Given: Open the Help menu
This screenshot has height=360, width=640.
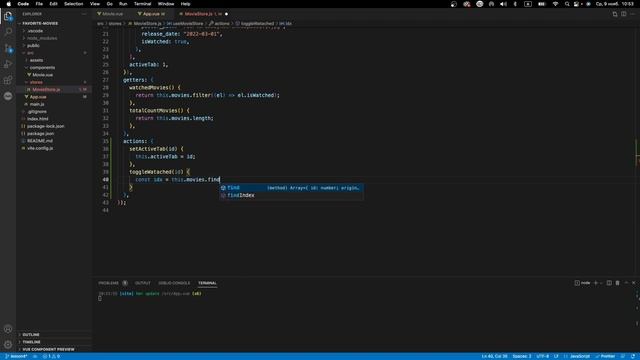Looking at the screenshot, I should click(185, 4).
